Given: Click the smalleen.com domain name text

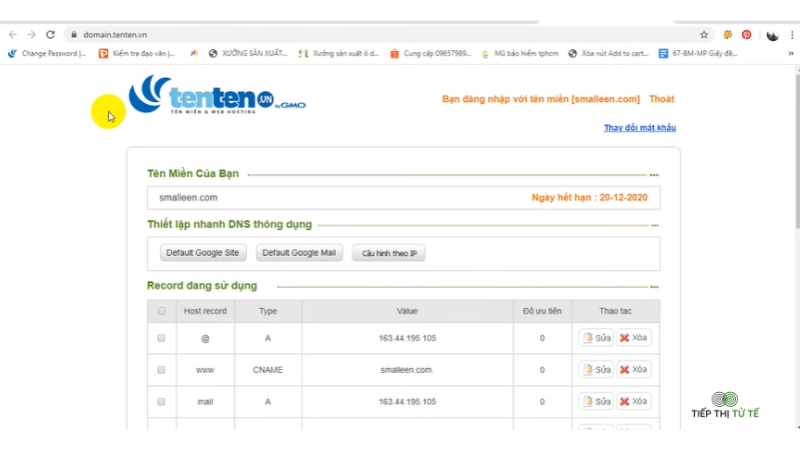Looking at the screenshot, I should point(188,197).
